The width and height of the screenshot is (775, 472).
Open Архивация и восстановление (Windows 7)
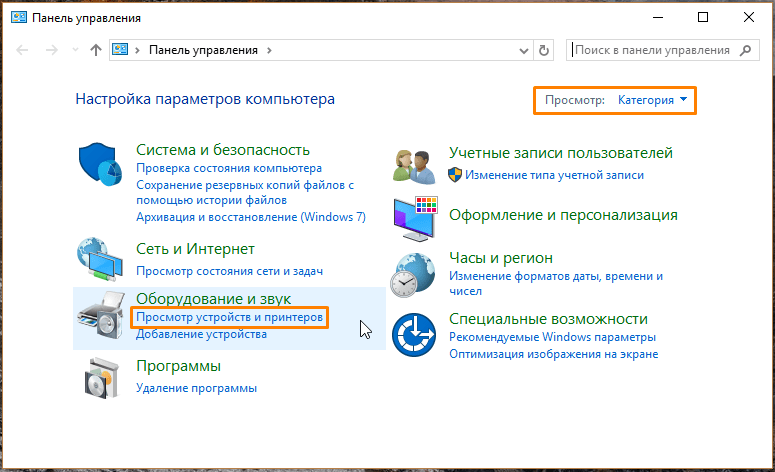point(251,217)
